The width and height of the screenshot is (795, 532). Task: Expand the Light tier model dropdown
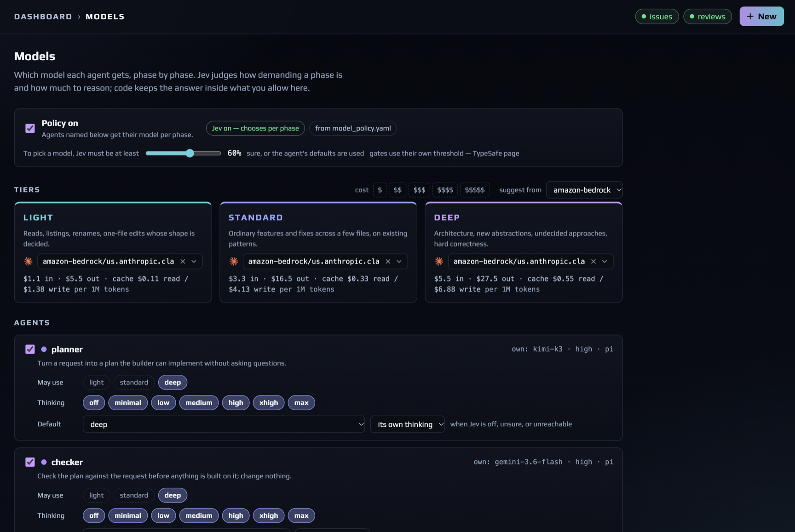tap(194, 261)
